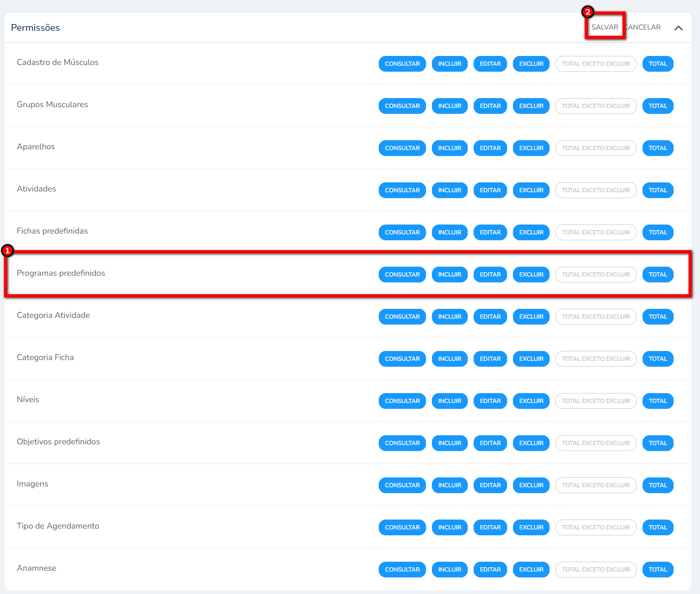
Task: Click CANCELAR to discard changes
Action: (x=643, y=27)
